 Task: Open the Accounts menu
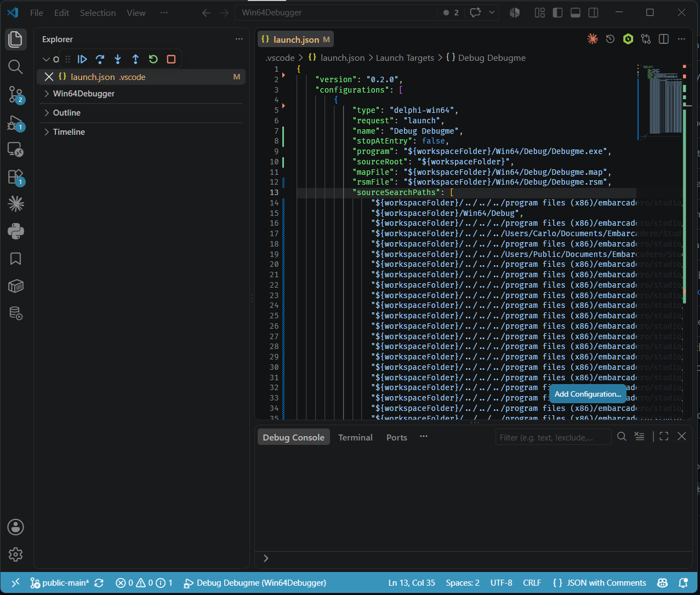[16, 527]
